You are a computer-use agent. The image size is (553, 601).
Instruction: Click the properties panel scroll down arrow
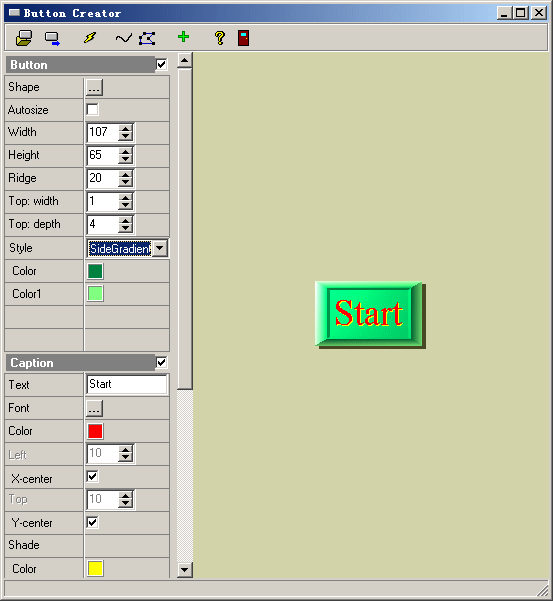(x=184, y=570)
